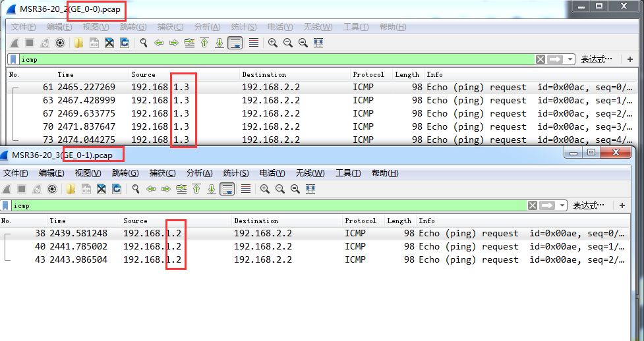Toggle packet colorization in GE_0-1 window

[246, 189]
